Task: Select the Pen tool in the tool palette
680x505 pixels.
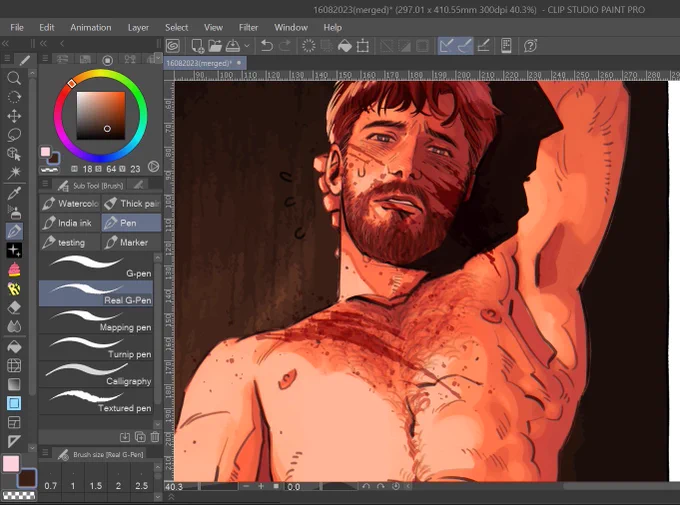Action: tap(14, 231)
